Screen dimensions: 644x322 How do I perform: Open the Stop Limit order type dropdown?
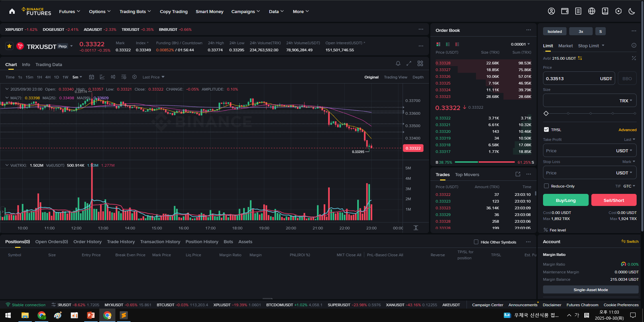tap(591, 46)
